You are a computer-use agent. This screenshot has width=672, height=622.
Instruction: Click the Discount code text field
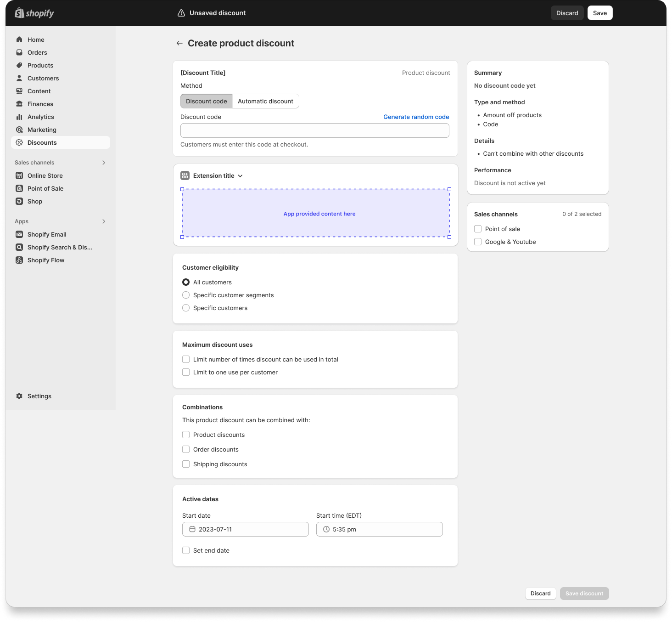(314, 130)
